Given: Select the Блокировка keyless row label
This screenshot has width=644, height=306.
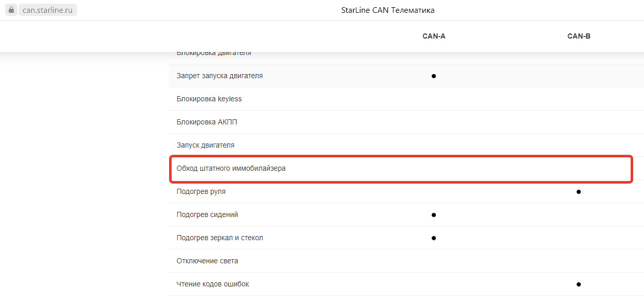Looking at the screenshot, I should point(209,99).
